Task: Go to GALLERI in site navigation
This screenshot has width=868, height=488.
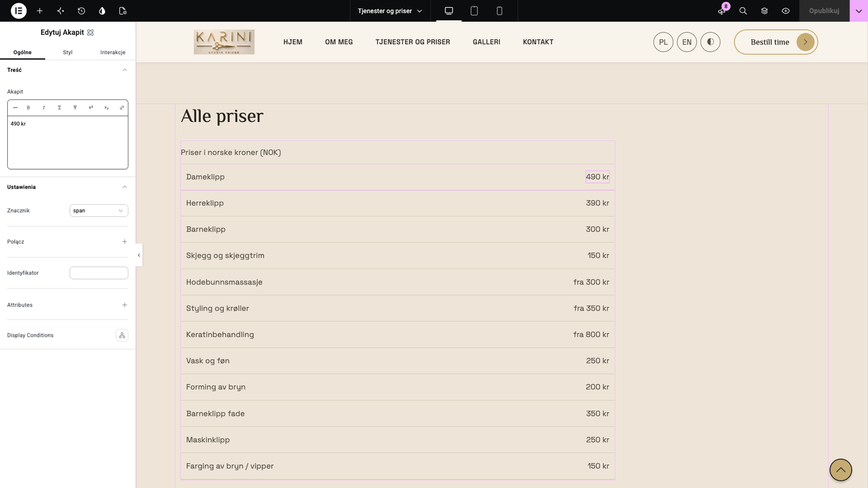Action: coord(486,42)
